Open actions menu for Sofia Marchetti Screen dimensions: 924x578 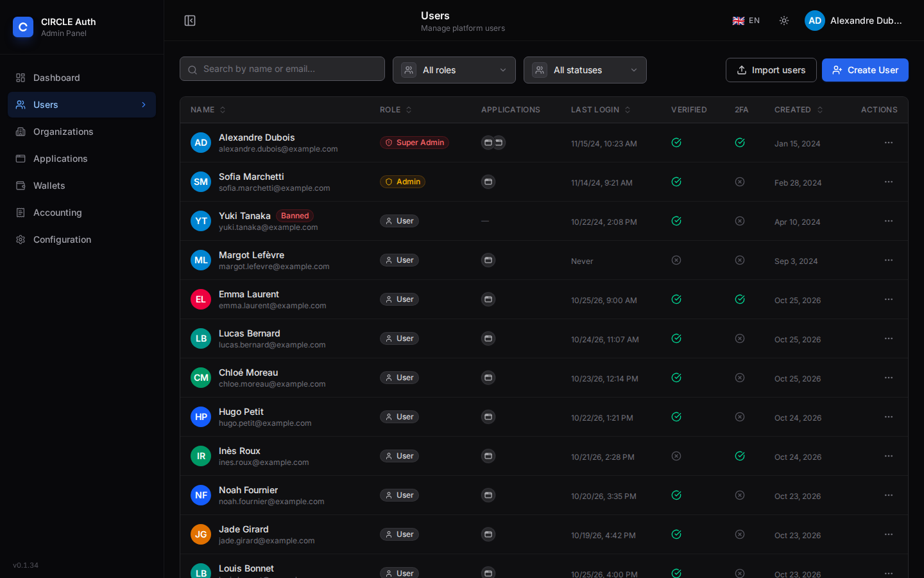click(x=889, y=182)
